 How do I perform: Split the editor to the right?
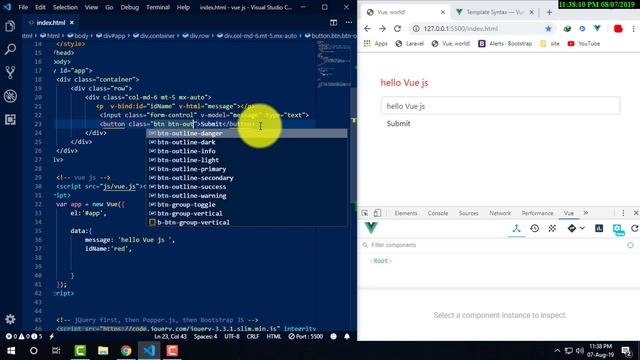pos(333,22)
